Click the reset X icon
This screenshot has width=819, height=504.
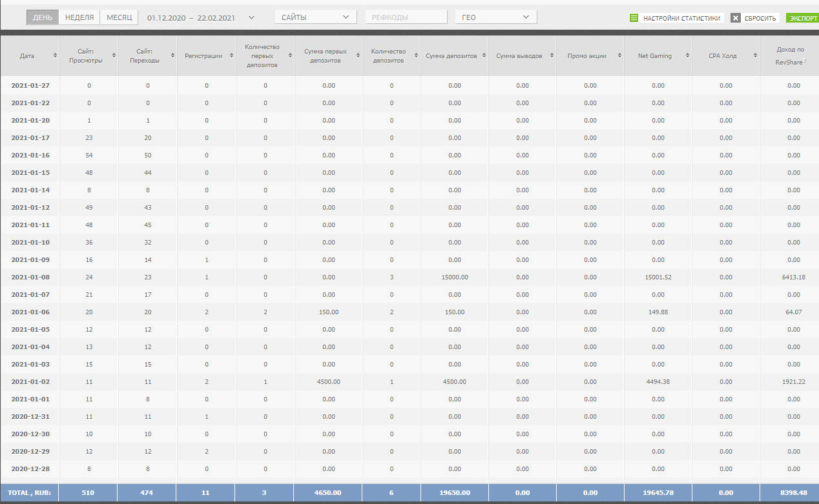735,18
